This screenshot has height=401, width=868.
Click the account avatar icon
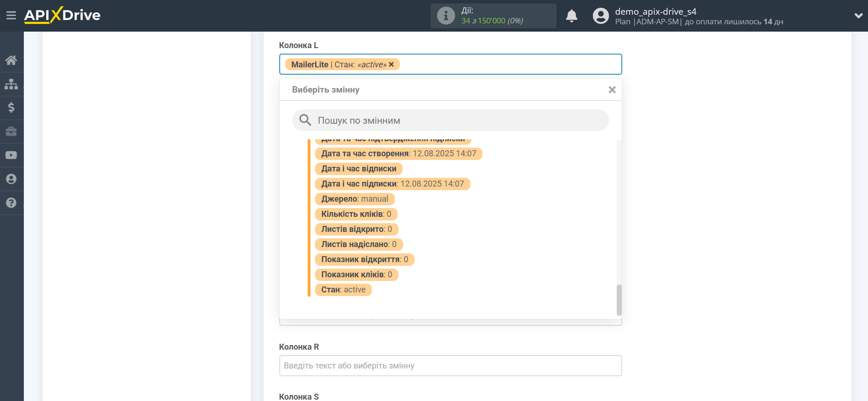pyautogui.click(x=601, y=16)
